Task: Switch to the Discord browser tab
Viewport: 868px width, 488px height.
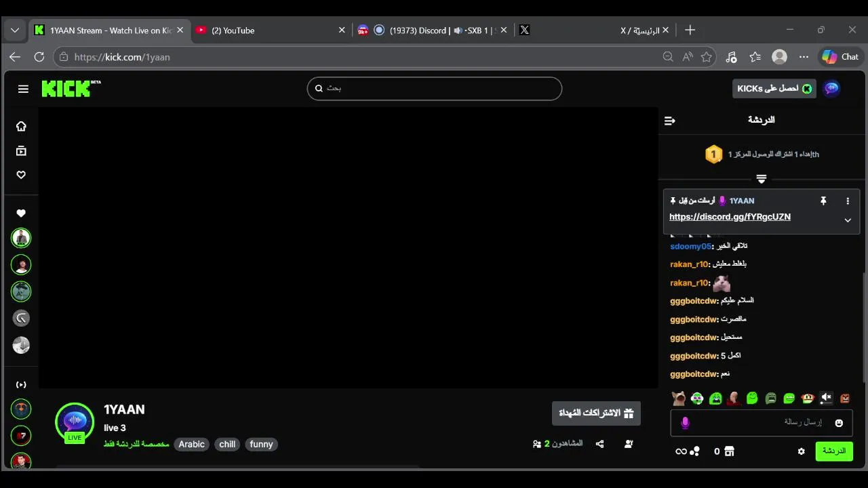Action: click(432, 30)
